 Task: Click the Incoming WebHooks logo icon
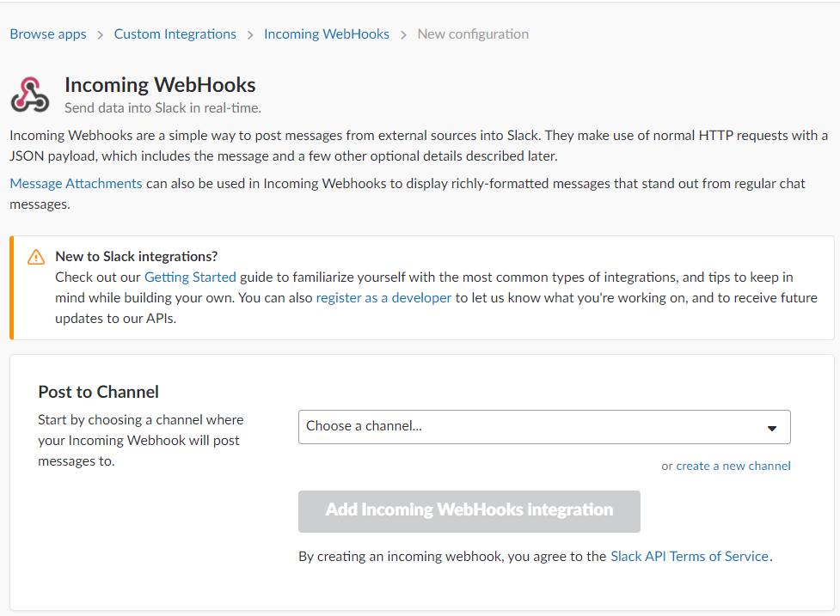pyautogui.click(x=30, y=95)
